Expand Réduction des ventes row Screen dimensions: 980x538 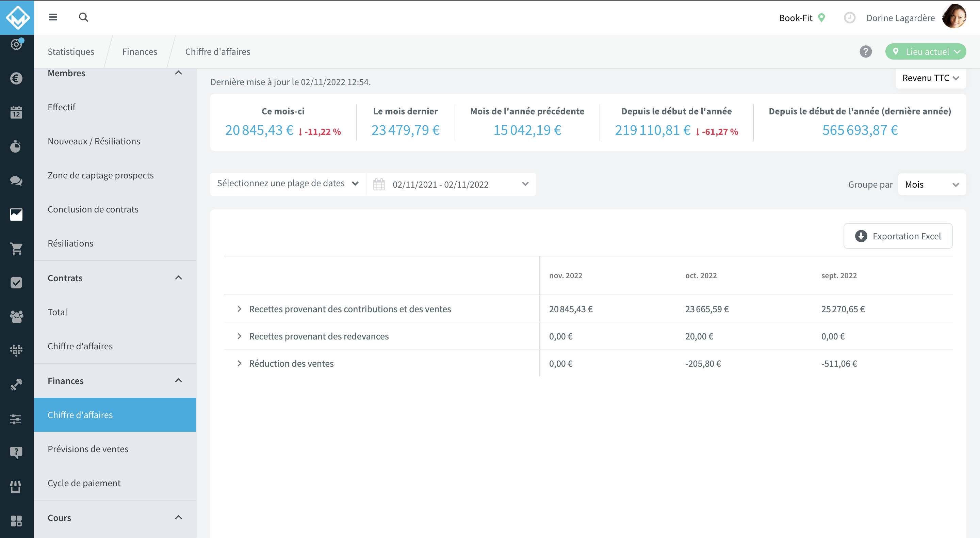tap(239, 363)
